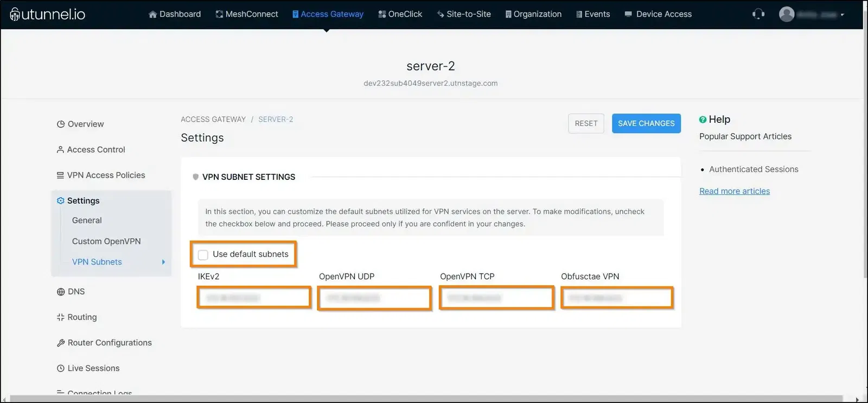Click the Obfusctae VPN subnet field
Image resolution: width=868 pixels, height=403 pixels.
tap(617, 298)
